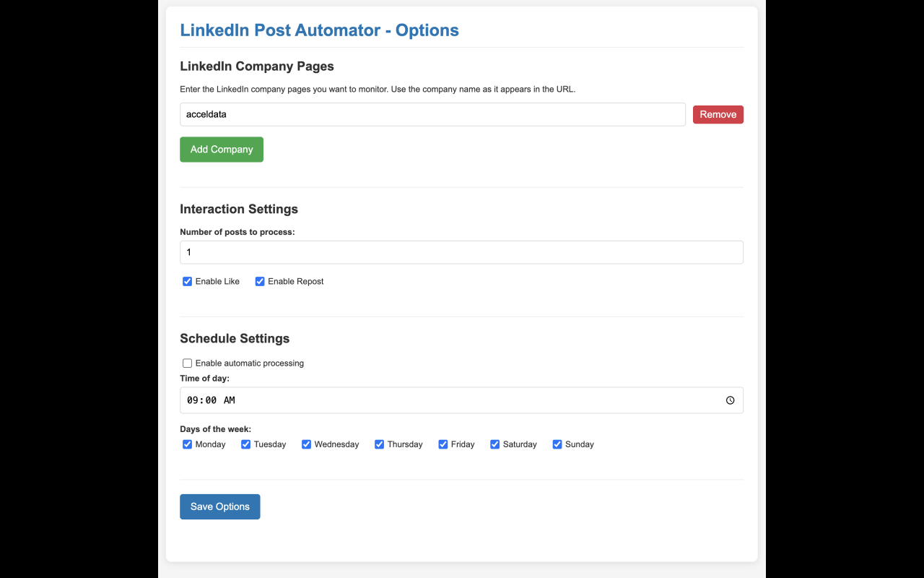
Task: Enable automatic processing checkbox
Action: tap(188, 363)
